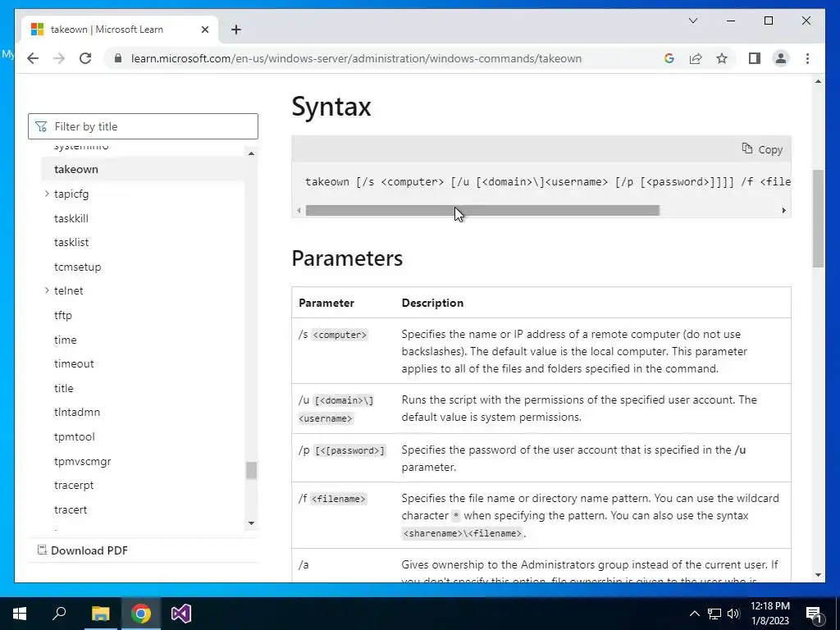Screen dimensions: 840x630
Task: Open the volume control tray icon
Action: pos(733,614)
